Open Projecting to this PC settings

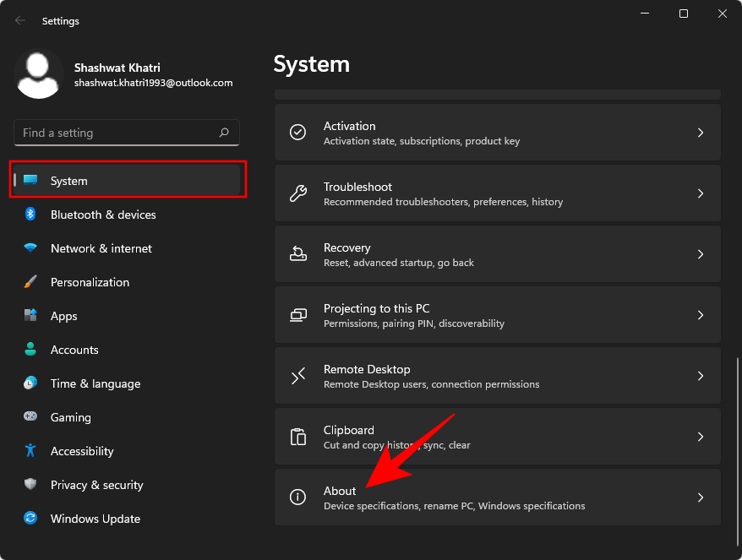click(x=497, y=314)
